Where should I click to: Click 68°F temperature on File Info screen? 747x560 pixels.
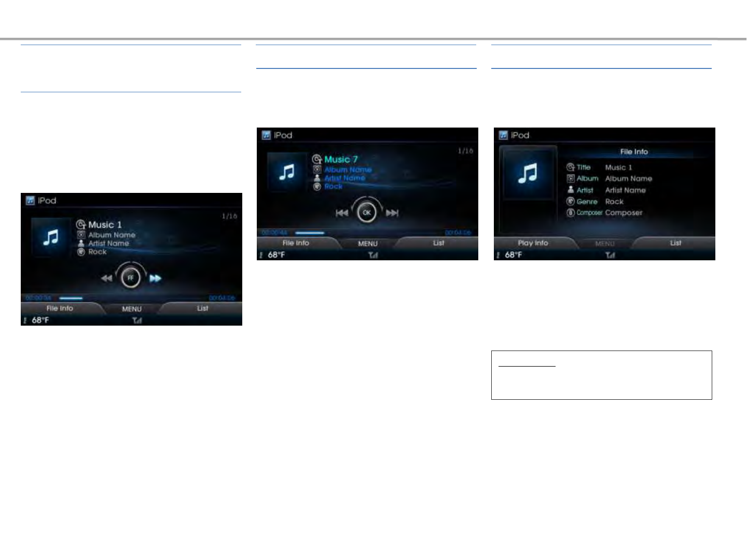pyautogui.click(x=514, y=255)
